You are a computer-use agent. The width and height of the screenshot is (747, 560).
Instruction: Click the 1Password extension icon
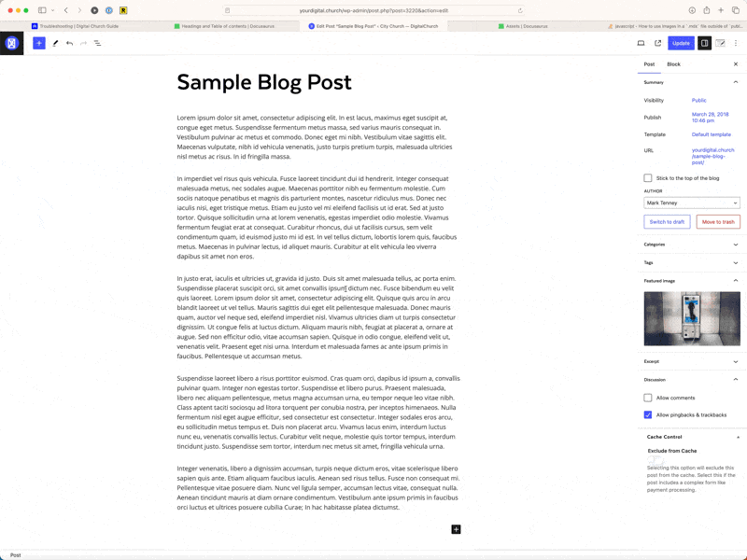(x=109, y=10)
